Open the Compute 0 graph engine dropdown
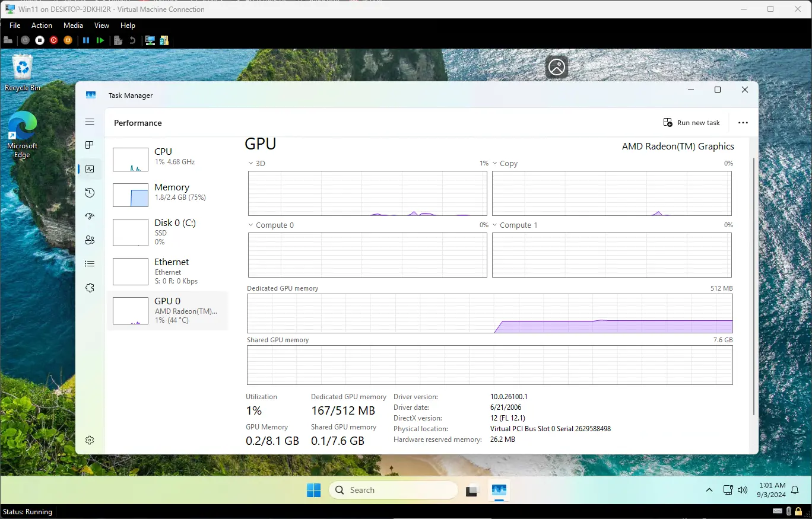Image resolution: width=812 pixels, height=519 pixels. [x=271, y=225]
